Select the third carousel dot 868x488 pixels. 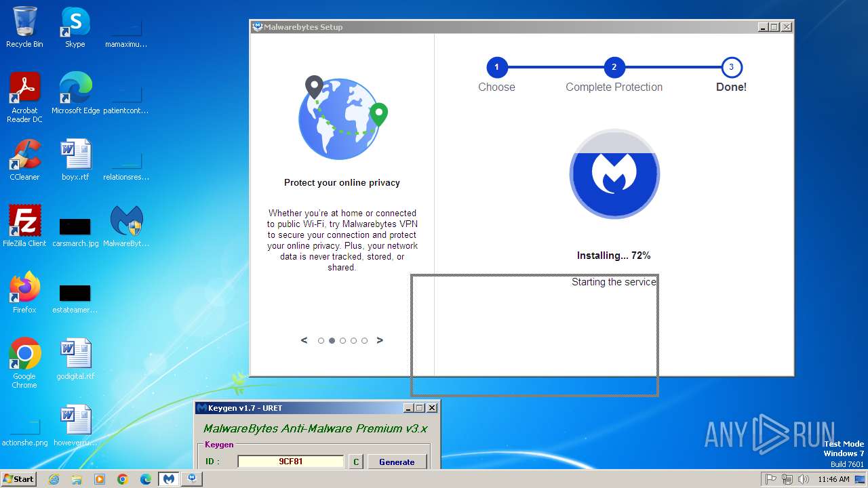pos(342,341)
